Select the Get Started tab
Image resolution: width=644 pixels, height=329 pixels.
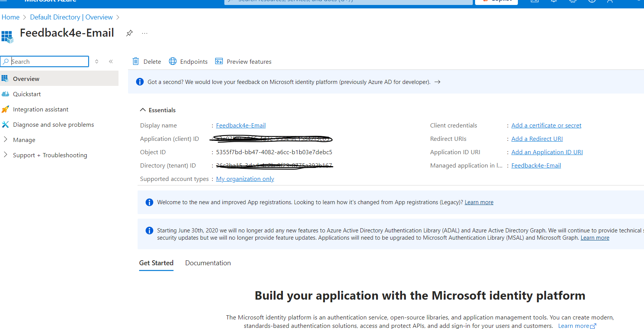click(156, 263)
